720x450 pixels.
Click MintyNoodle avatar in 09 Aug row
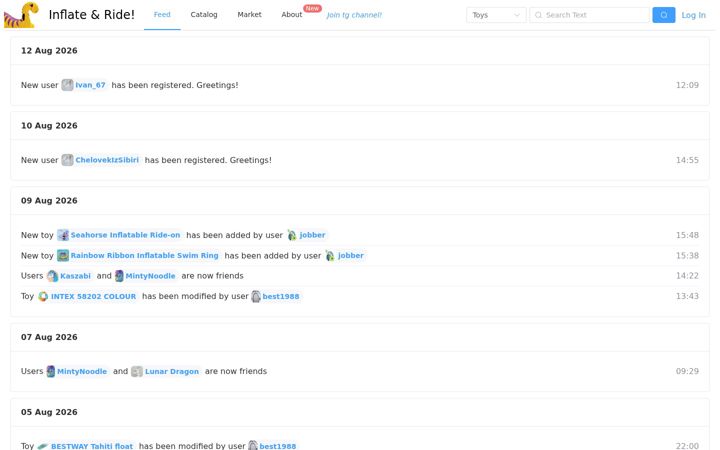pos(119,276)
